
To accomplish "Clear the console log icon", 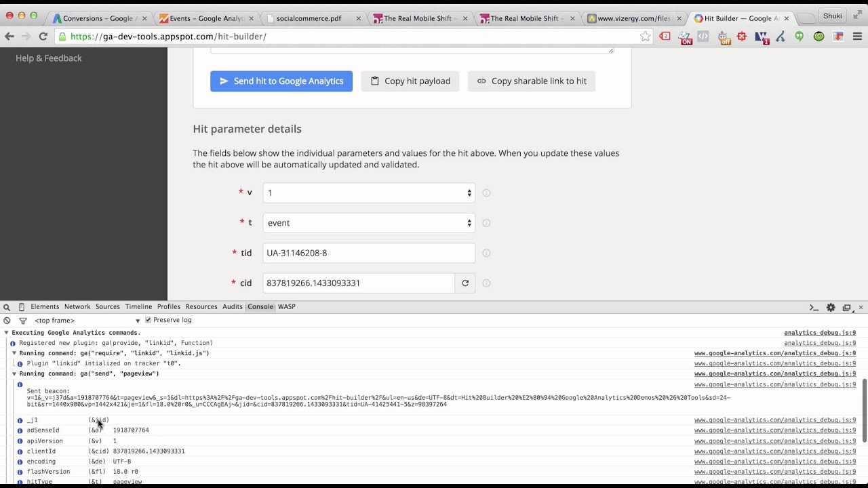I will coord(7,321).
